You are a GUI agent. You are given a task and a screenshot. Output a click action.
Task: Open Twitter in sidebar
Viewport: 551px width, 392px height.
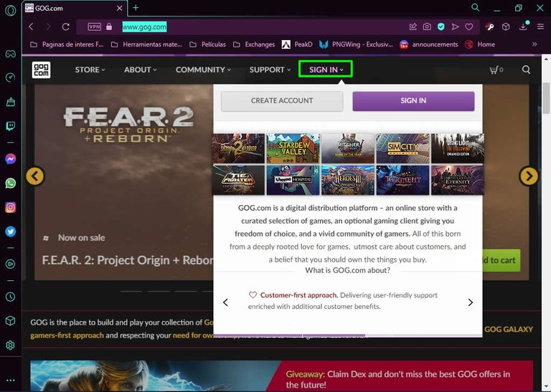tap(11, 231)
